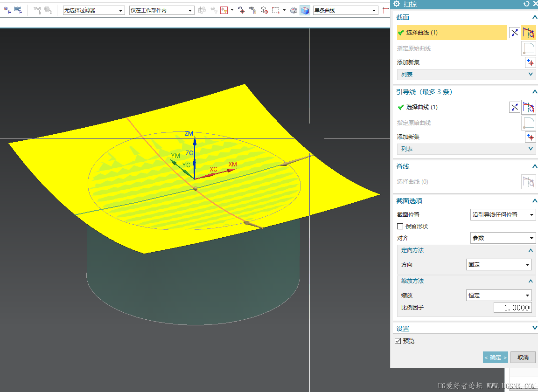538x392 pixels.
Task: Collapse the 定向方法 group chevron
Action: tap(531, 250)
